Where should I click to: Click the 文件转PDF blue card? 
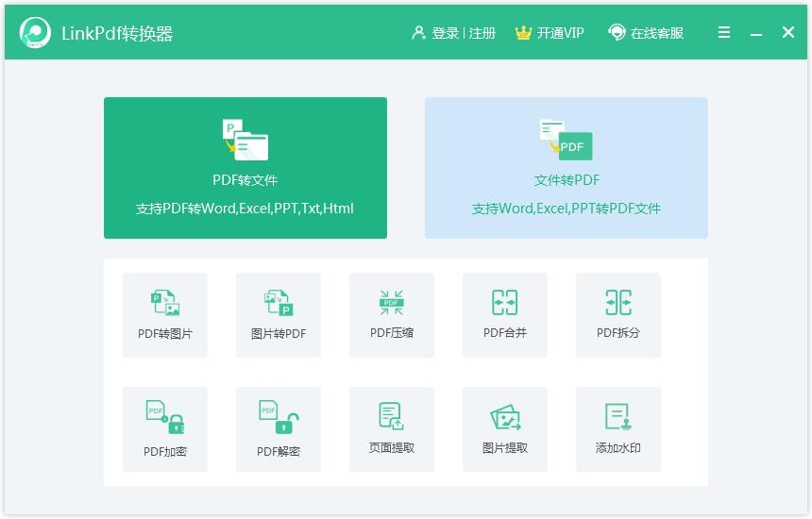566,168
